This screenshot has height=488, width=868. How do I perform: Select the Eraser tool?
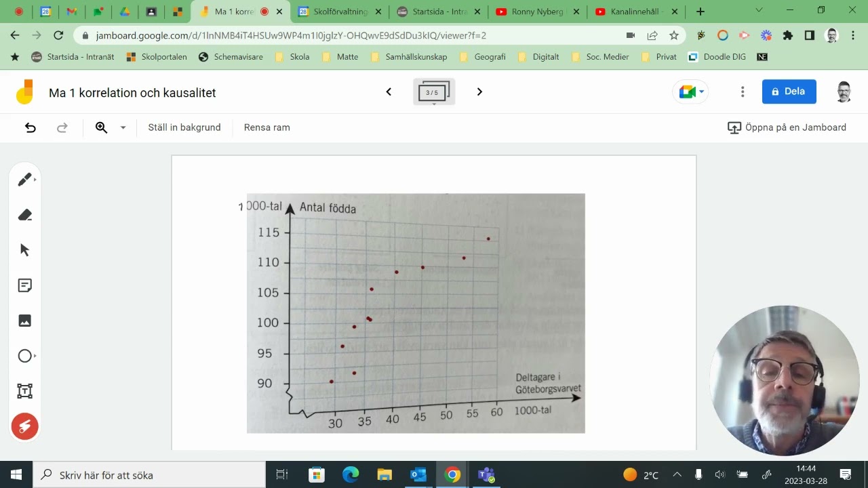[x=25, y=215]
